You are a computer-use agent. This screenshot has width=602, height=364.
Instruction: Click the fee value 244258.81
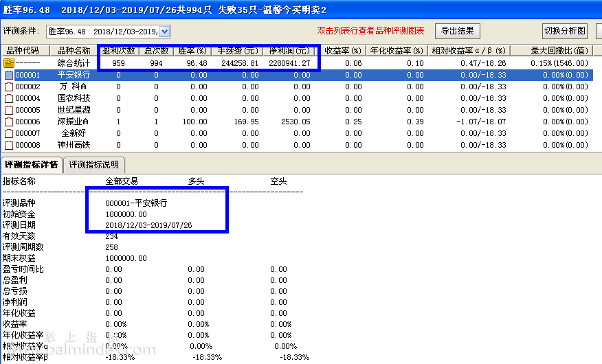(x=240, y=63)
